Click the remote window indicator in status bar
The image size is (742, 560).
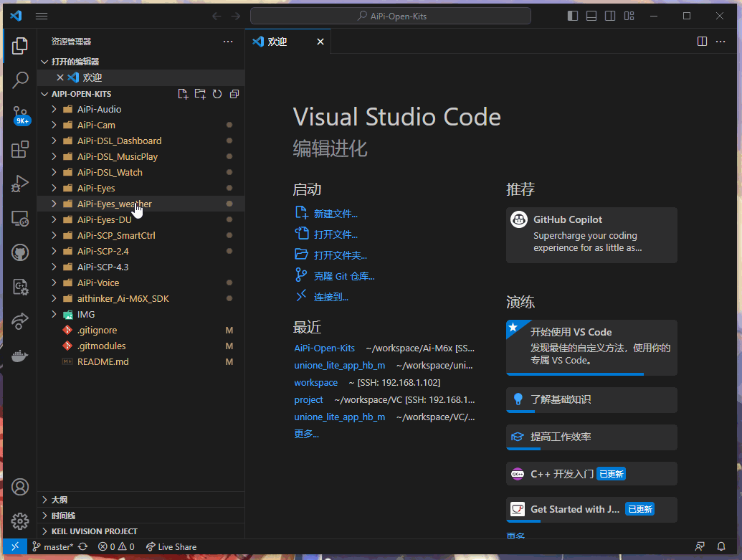pos(14,547)
